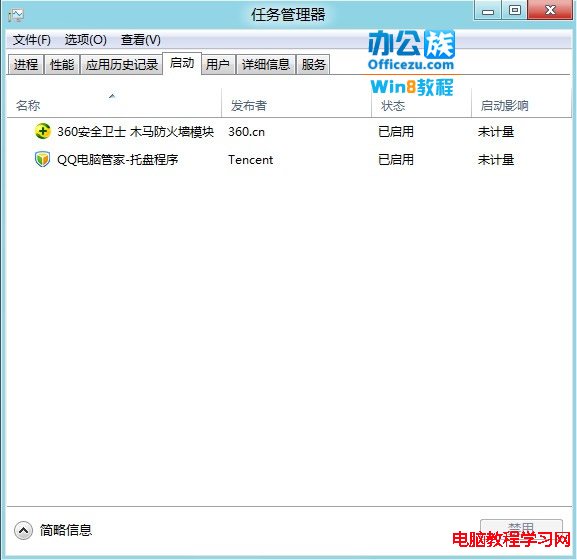Switch to the 服务 tab
Image resolution: width=577 pixels, height=560 pixels.
tap(314, 65)
